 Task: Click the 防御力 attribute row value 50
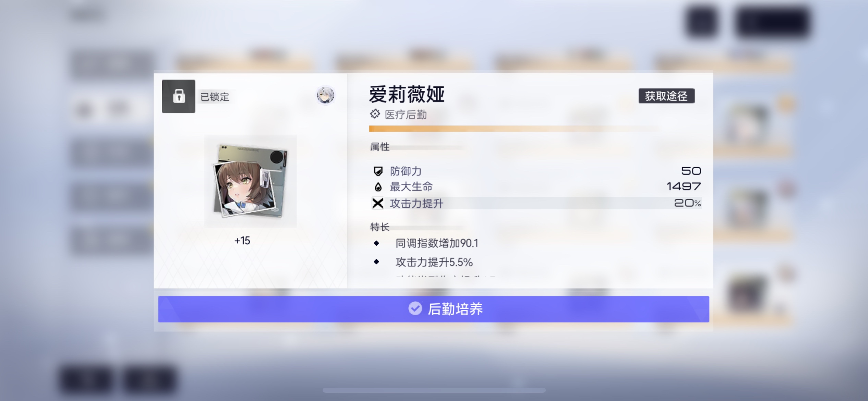click(691, 171)
